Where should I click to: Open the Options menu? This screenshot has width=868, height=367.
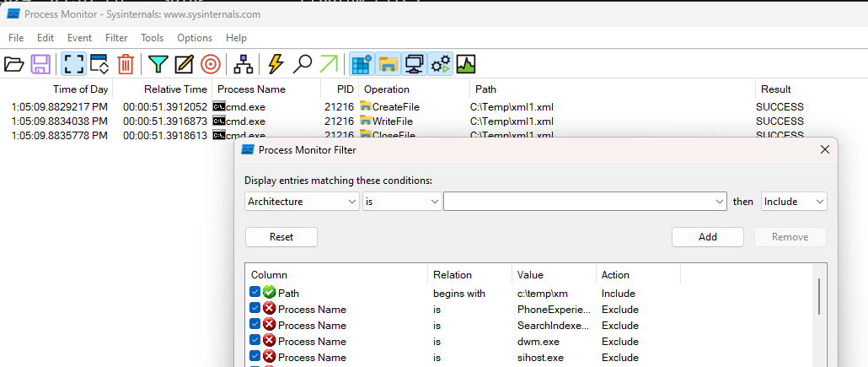click(195, 38)
